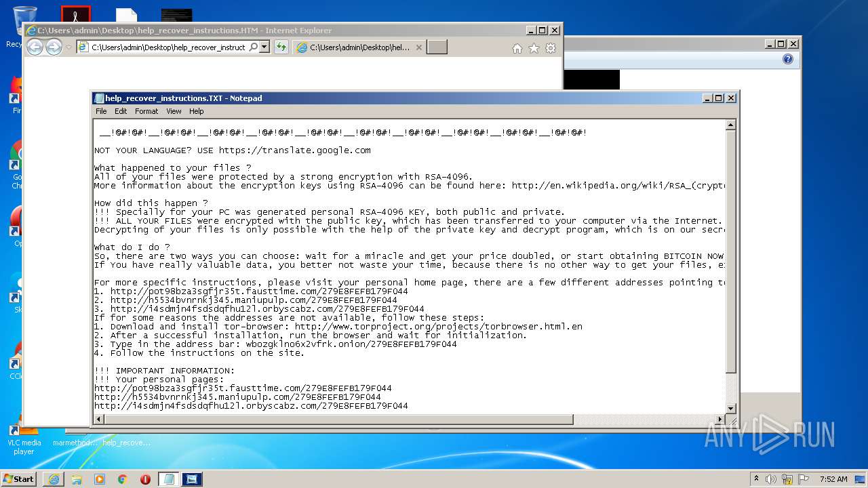Open the IE Home page button
The width and height of the screenshot is (868, 488).
517,48
